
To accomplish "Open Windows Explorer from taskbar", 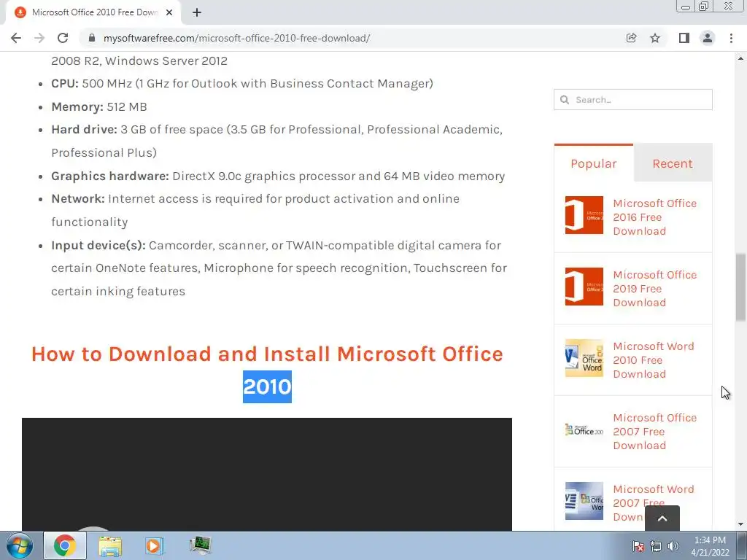I will click(110, 545).
